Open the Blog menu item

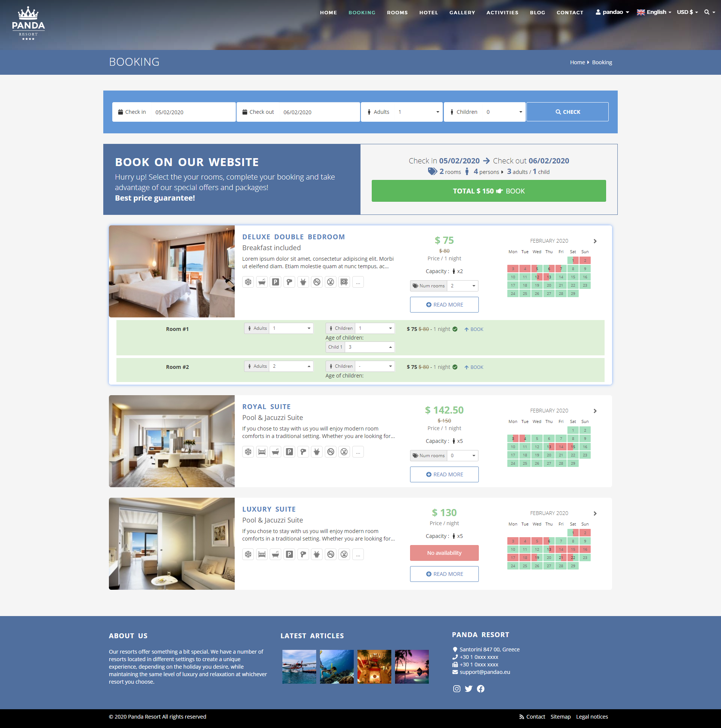pyautogui.click(x=537, y=12)
